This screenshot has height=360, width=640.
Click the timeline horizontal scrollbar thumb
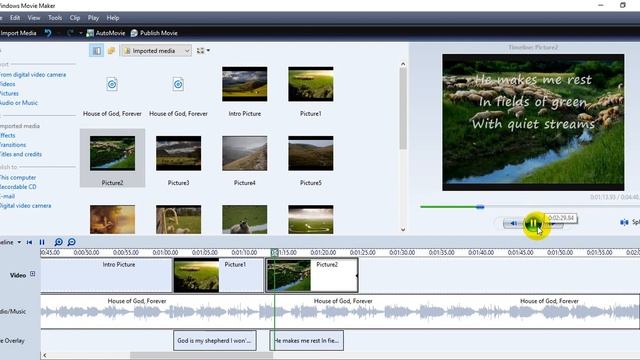click(202, 356)
